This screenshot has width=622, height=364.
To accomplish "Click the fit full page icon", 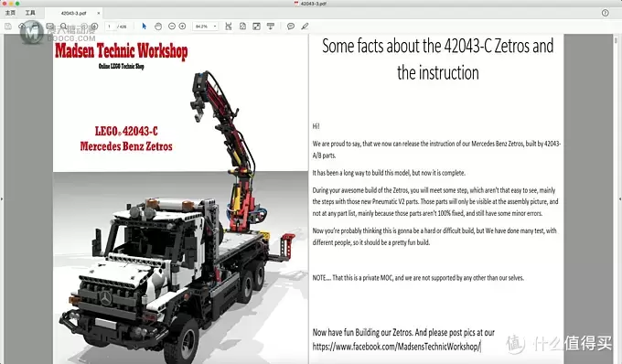I will click(242, 27).
